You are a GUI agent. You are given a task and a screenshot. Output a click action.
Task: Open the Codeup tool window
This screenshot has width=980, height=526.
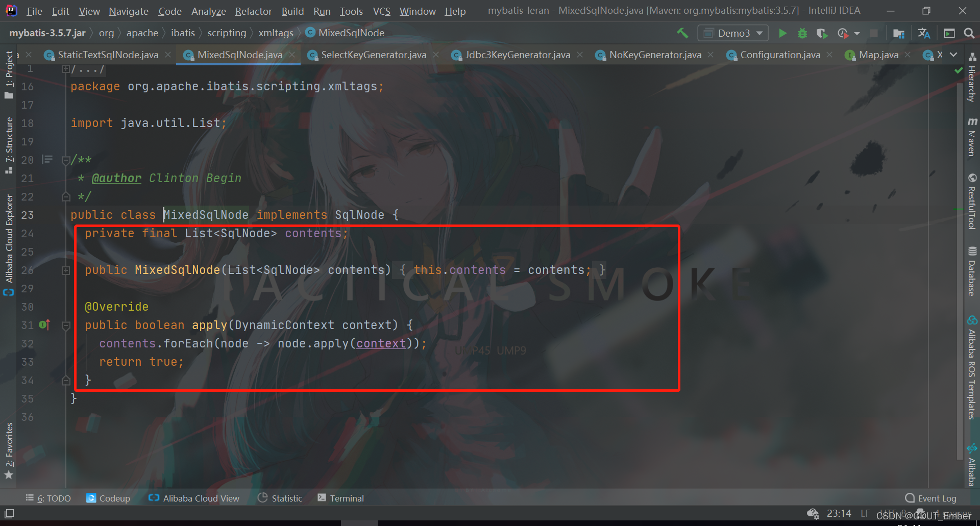point(108,498)
